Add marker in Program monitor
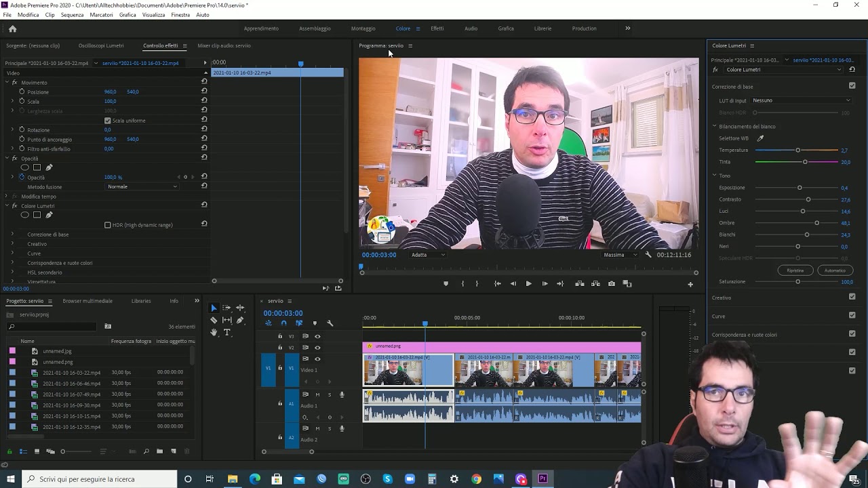This screenshot has width=868, height=488. [446, 284]
